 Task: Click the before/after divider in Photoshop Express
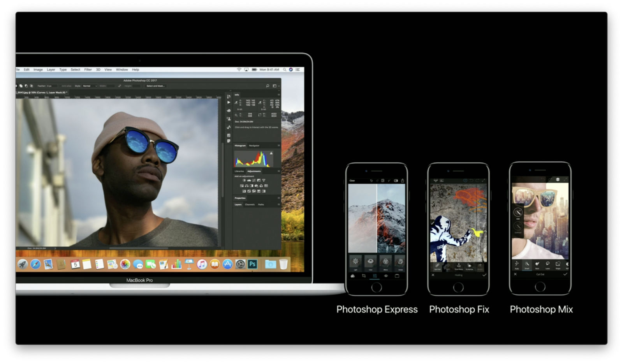pos(377,218)
